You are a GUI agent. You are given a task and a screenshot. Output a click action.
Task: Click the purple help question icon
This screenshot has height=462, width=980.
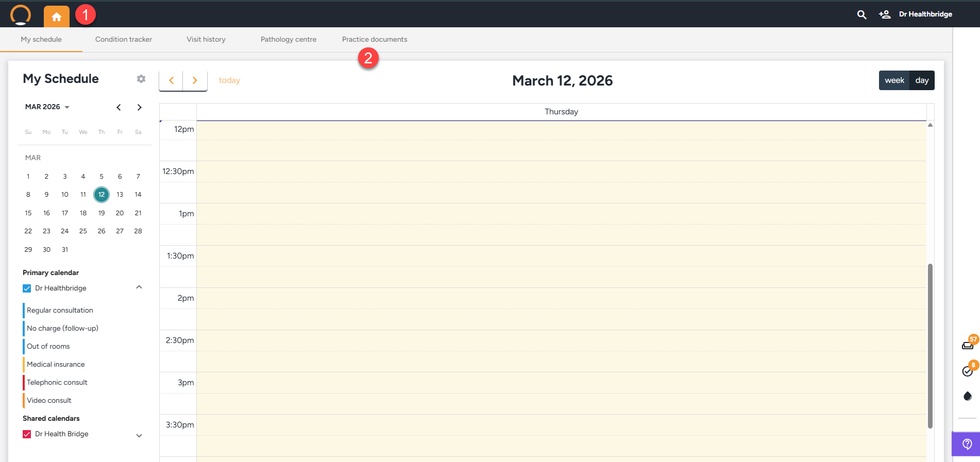[x=967, y=444]
